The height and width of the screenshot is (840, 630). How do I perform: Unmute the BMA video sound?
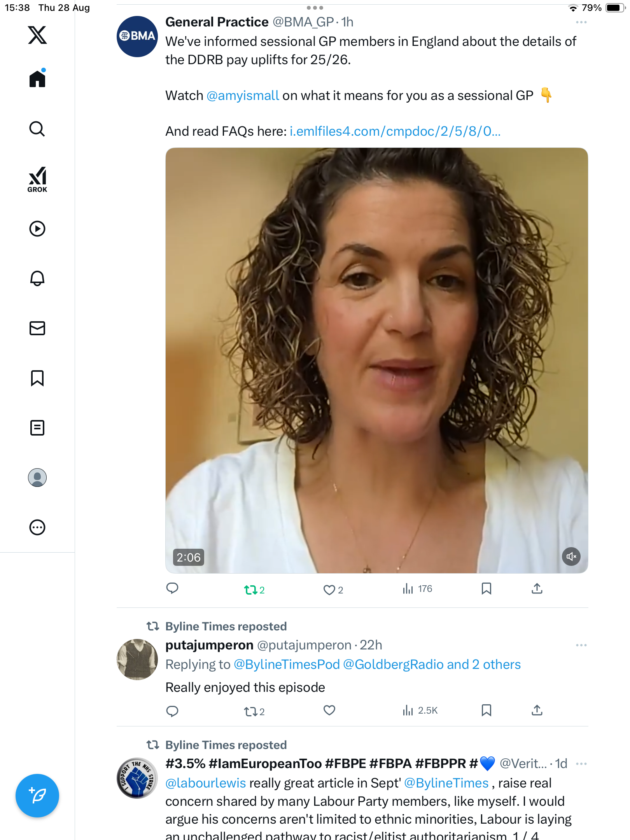point(571,556)
